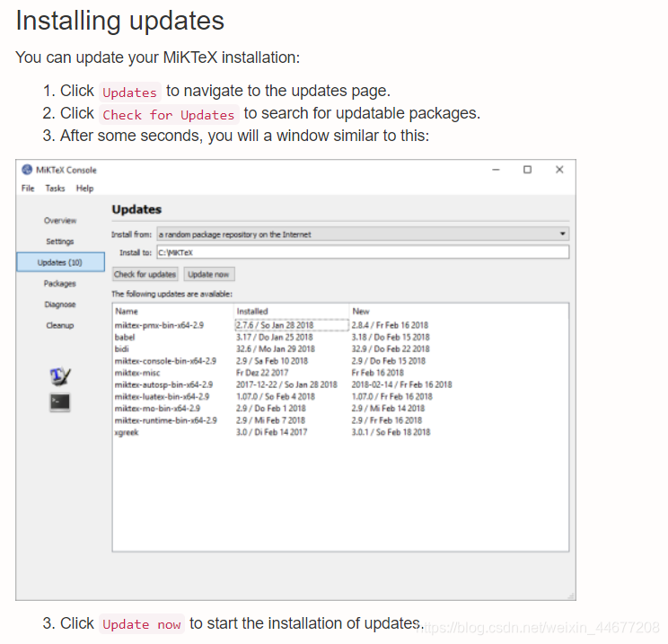Open the Diagnose page
This screenshot has width=668, height=644.
[x=60, y=304]
